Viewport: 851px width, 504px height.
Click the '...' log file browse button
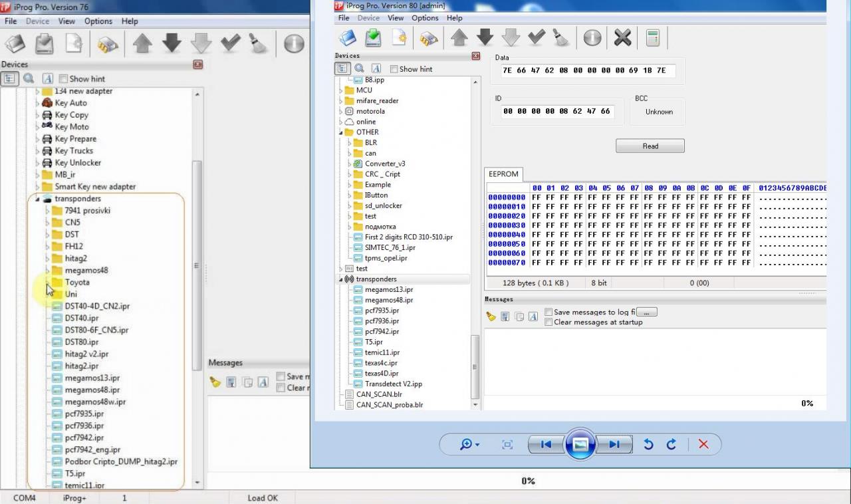click(x=647, y=312)
